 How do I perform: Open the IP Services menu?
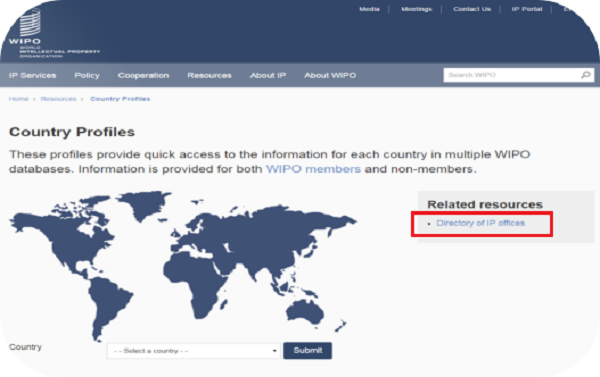pyautogui.click(x=33, y=75)
